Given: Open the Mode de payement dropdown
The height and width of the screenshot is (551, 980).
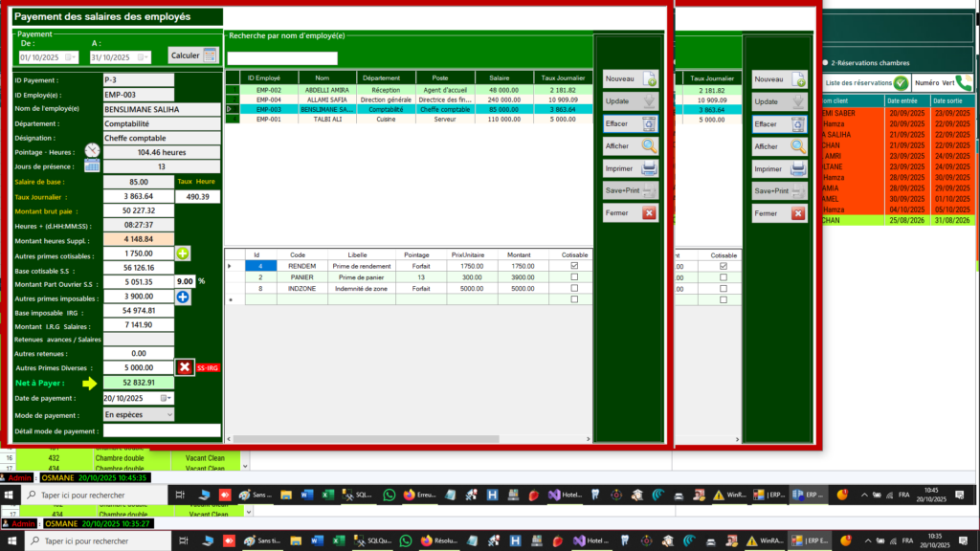Looking at the screenshot, I should point(169,415).
